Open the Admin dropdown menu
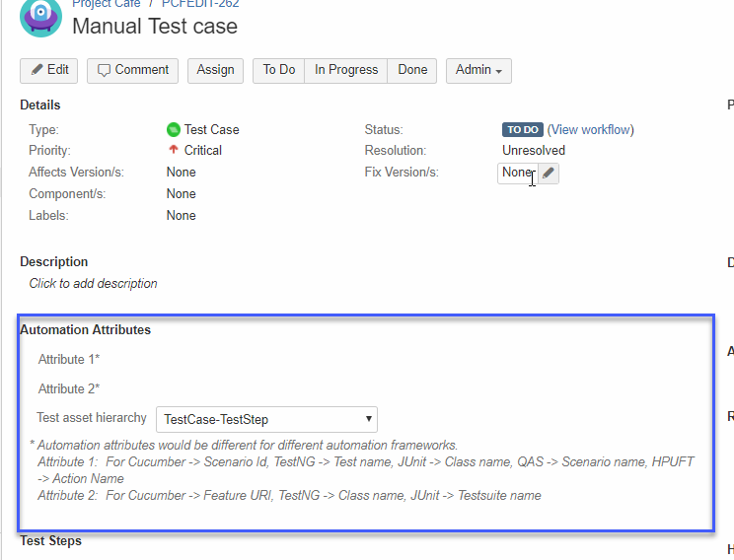The width and height of the screenshot is (734, 560). coord(478,71)
